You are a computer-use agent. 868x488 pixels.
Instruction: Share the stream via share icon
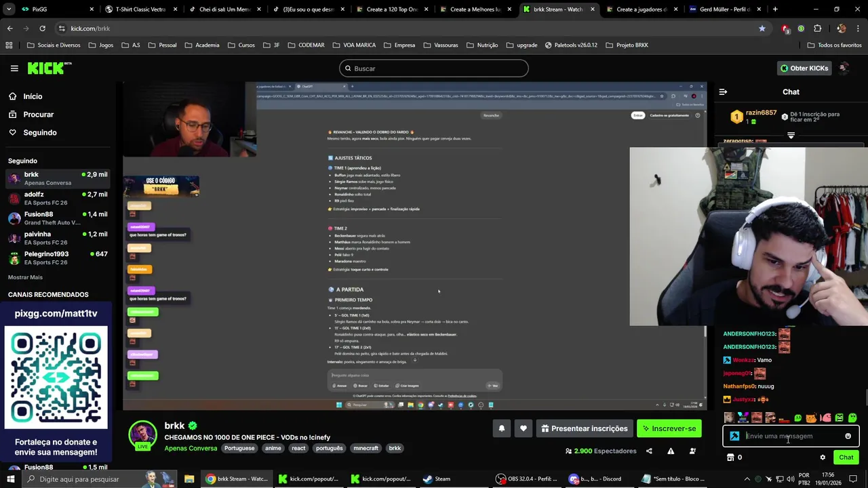tap(649, 451)
